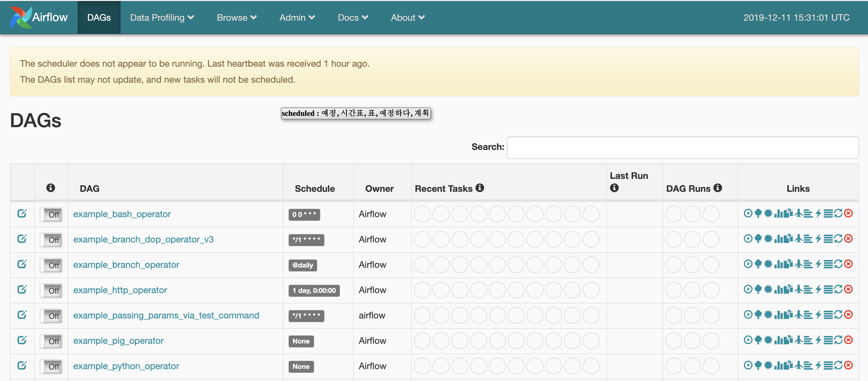Edit example_branch_operator via pencil icon
Screen dimensions: 868x381
[22, 264]
